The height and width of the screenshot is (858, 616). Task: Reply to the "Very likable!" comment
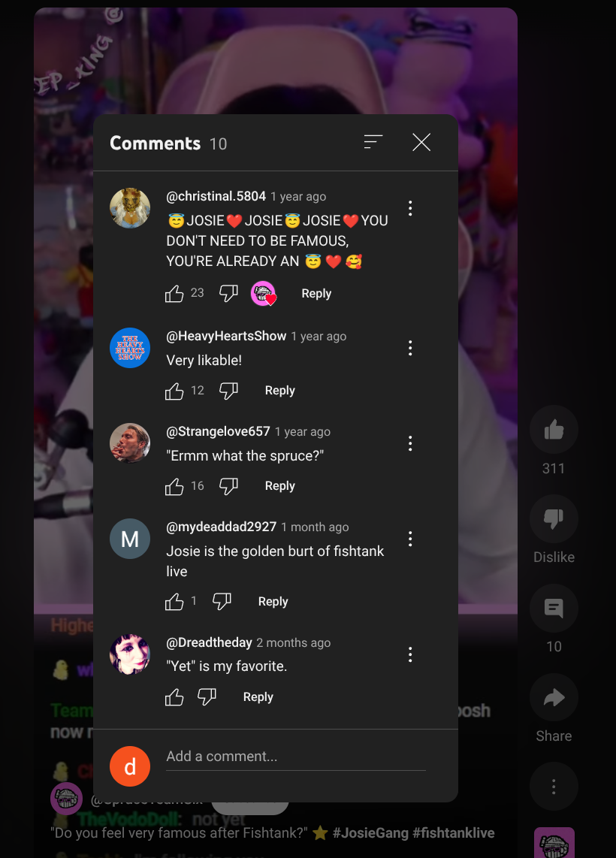(x=279, y=391)
